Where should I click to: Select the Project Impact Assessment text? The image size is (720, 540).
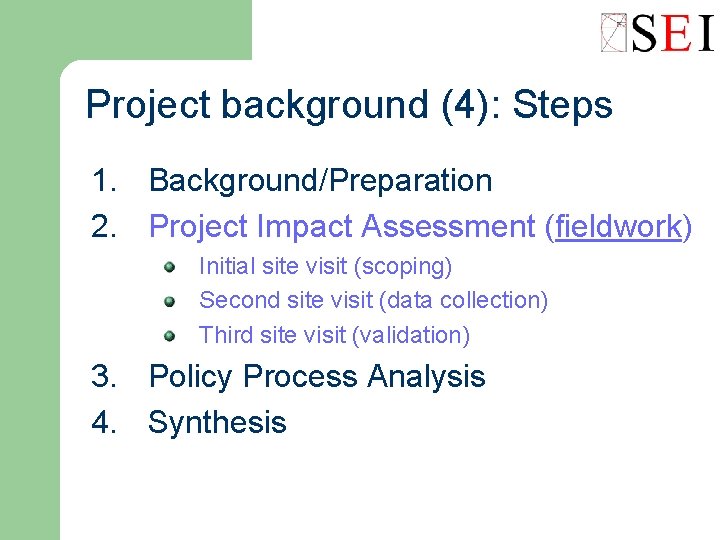tap(342, 227)
